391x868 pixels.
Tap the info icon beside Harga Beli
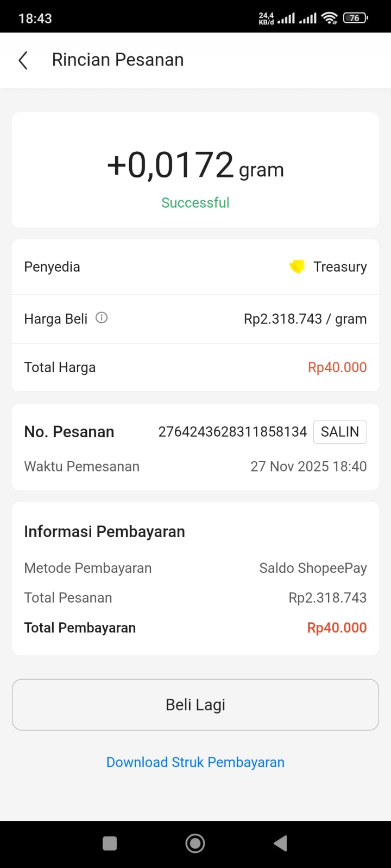(x=102, y=318)
